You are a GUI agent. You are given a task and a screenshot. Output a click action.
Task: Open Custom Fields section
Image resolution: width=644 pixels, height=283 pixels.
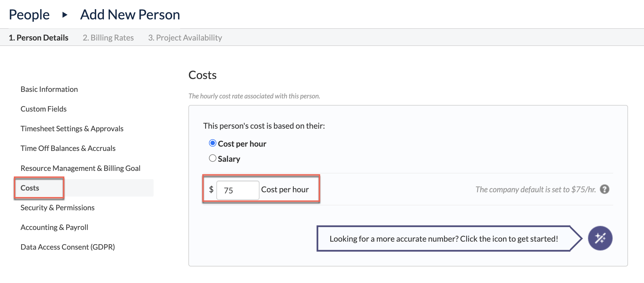43,109
